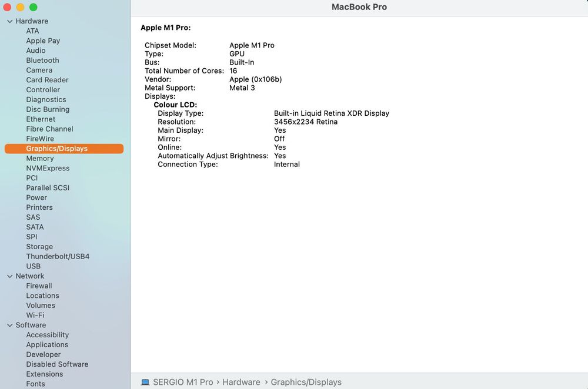The height and width of the screenshot is (389, 588).
Task: Open Developer under Software
Action: [x=43, y=354]
